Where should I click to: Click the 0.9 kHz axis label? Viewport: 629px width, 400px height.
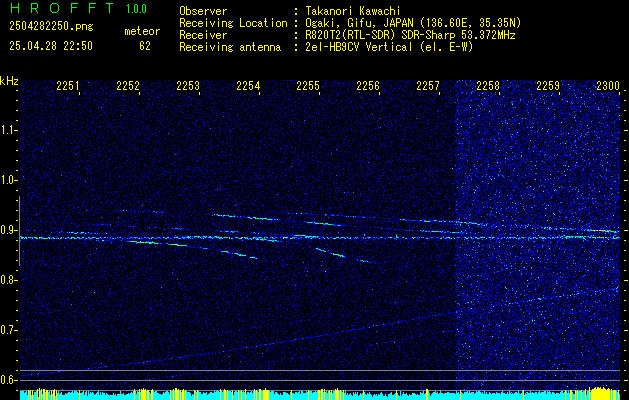tap(8, 230)
